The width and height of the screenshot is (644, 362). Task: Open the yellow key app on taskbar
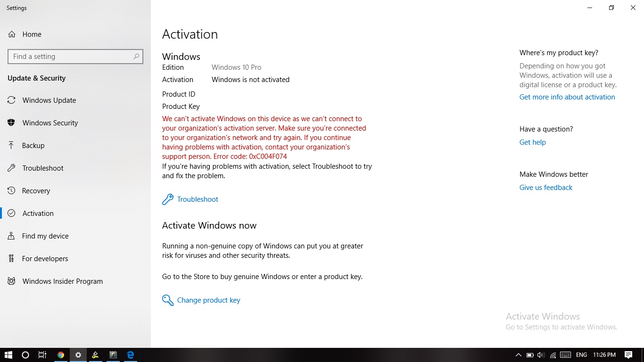tap(96, 355)
